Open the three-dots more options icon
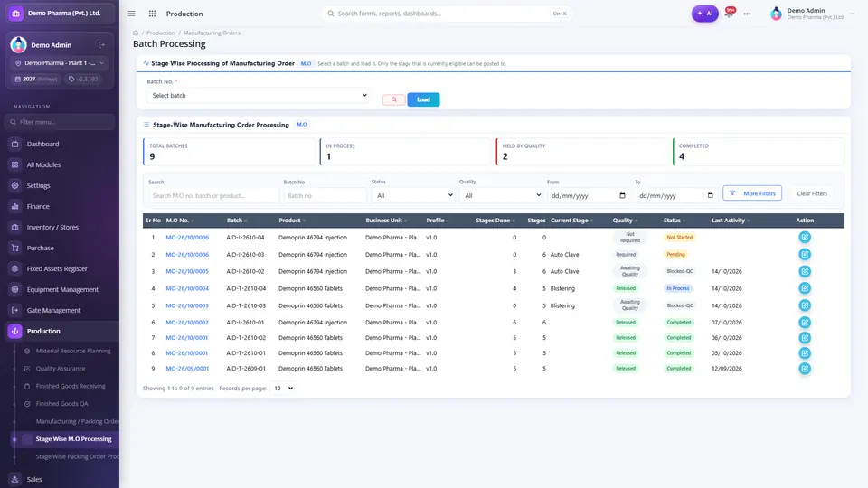Screen dimensions: 868x488 click(x=748, y=14)
